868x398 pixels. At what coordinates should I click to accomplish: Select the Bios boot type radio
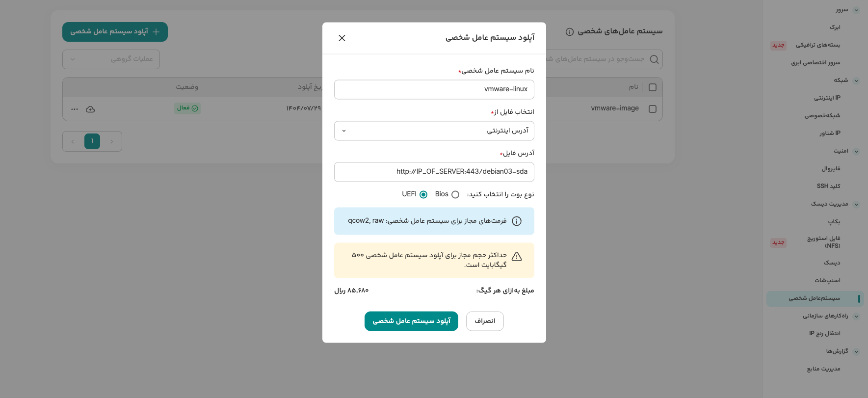pos(455,195)
